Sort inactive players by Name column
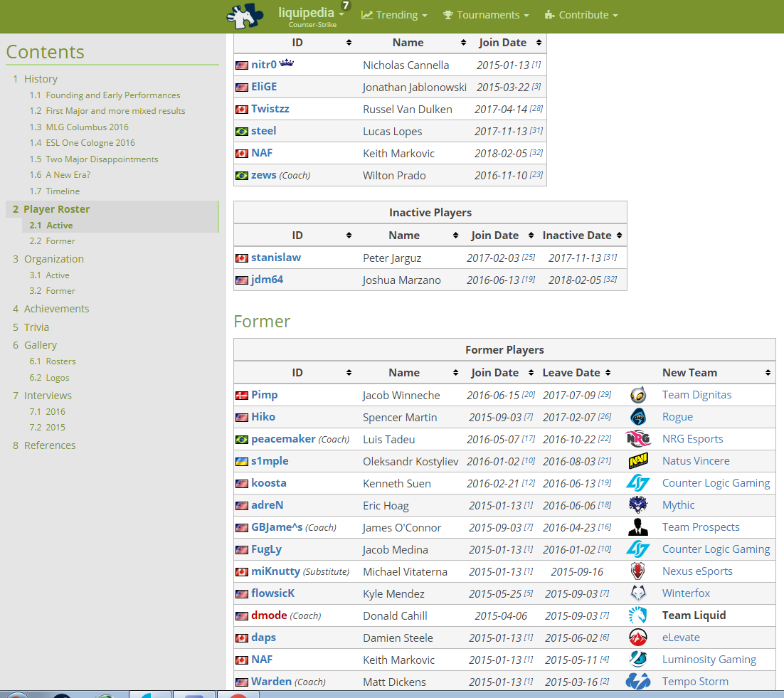This screenshot has width=784, height=698. pyautogui.click(x=455, y=235)
